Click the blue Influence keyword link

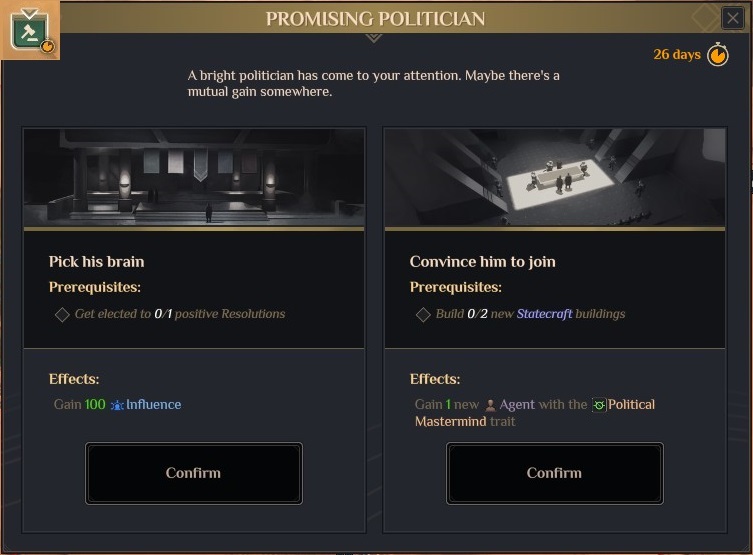pyautogui.click(x=154, y=405)
